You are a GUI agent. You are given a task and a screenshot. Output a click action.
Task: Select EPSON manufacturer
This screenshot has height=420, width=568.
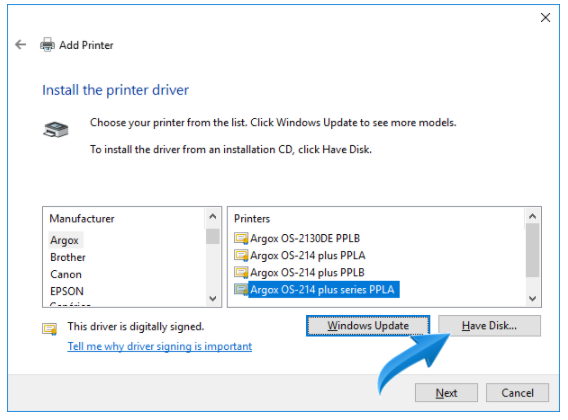pyautogui.click(x=67, y=291)
